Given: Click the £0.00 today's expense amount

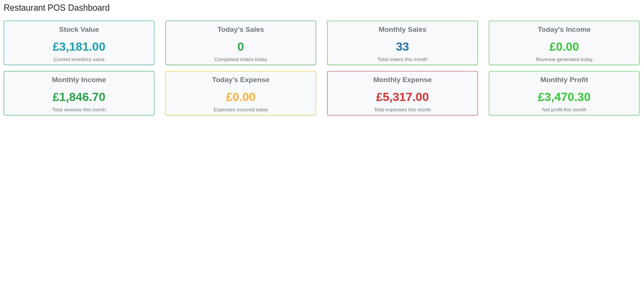Looking at the screenshot, I should [x=241, y=97].
